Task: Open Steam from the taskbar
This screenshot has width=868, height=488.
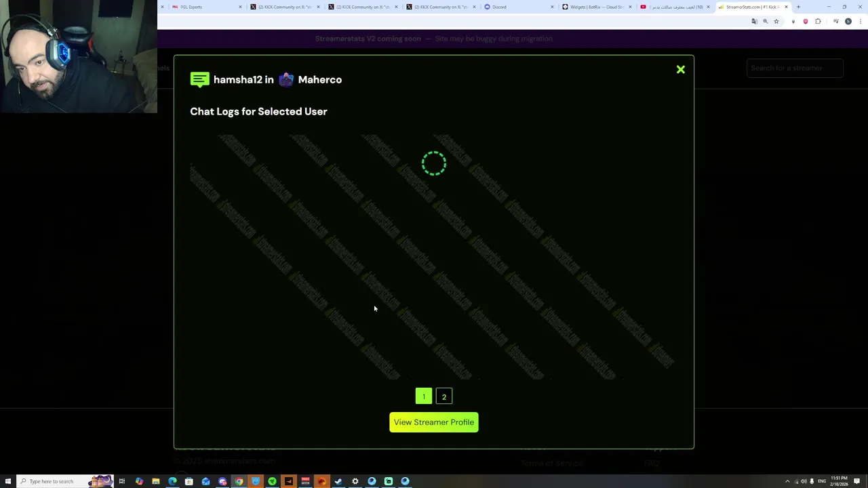Action: (x=338, y=481)
